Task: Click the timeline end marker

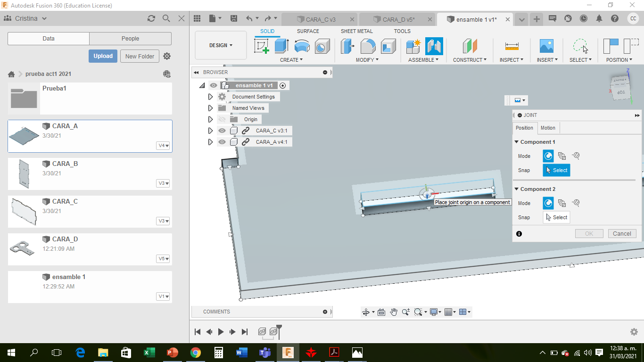Action: click(x=279, y=331)
